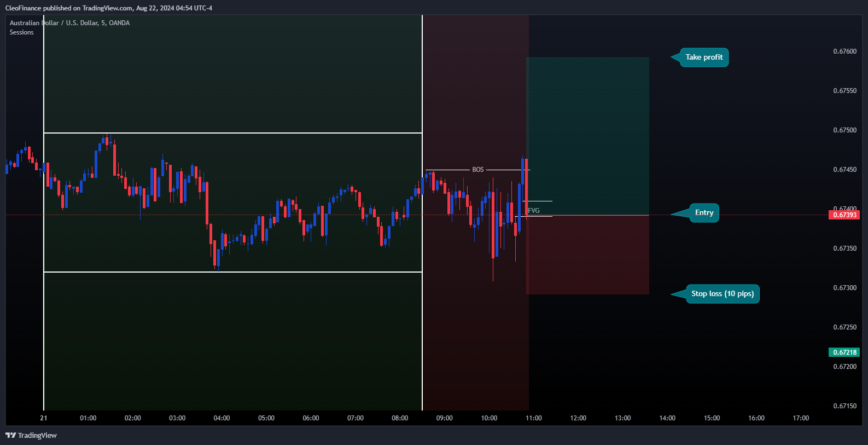Screen dimensions: 868x445
Task: Click the 03:00 time axis label
Action: pyautogui.click(x=177, y=418)
